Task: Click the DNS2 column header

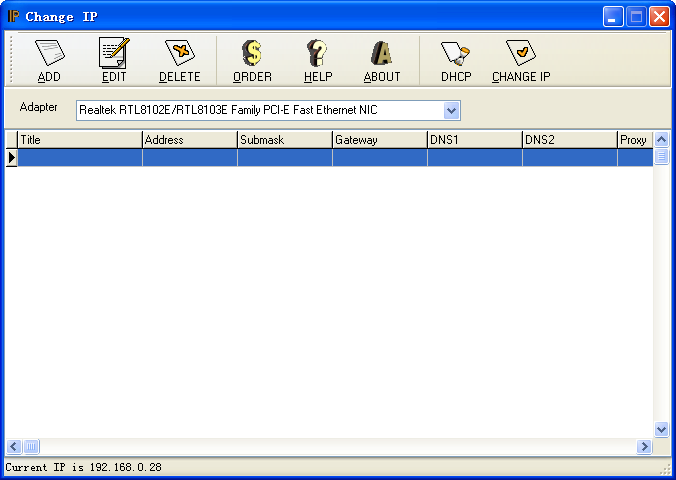Action: [569, 140]
